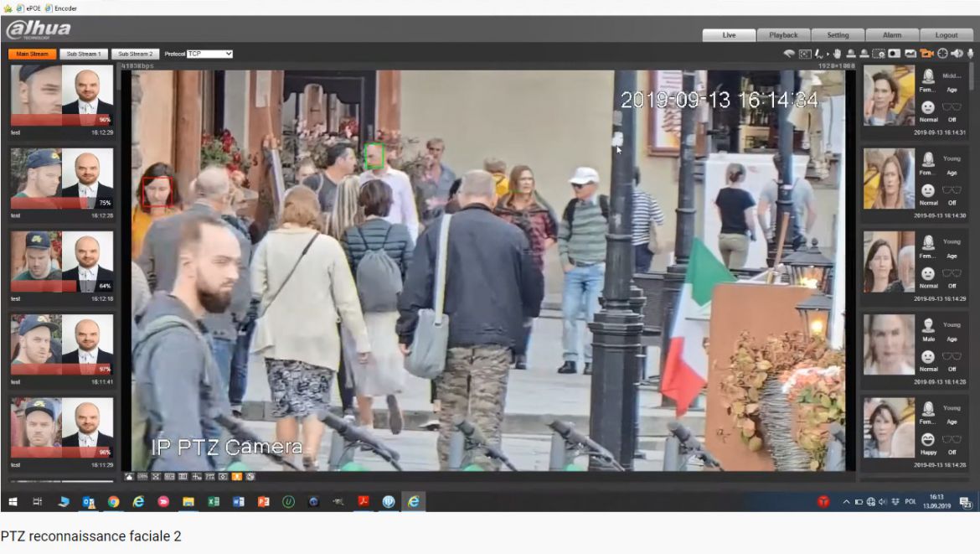Show hidden system tray icons

pos(846,501)
